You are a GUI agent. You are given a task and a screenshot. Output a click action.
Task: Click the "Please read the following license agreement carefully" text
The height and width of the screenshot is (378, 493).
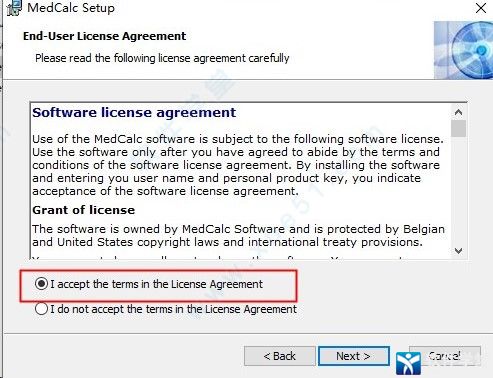click(x=162, y=58)
